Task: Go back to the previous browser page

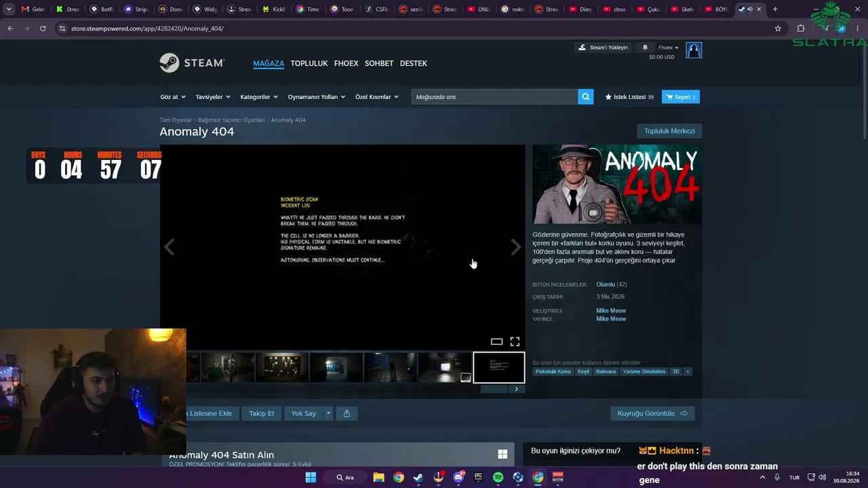Action: click(10, 28)
